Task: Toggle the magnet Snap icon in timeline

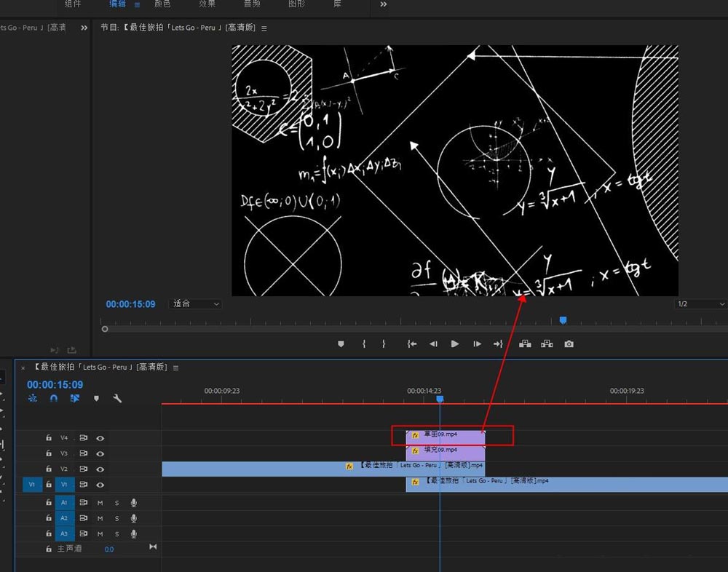Action: (x=54, y=398)
